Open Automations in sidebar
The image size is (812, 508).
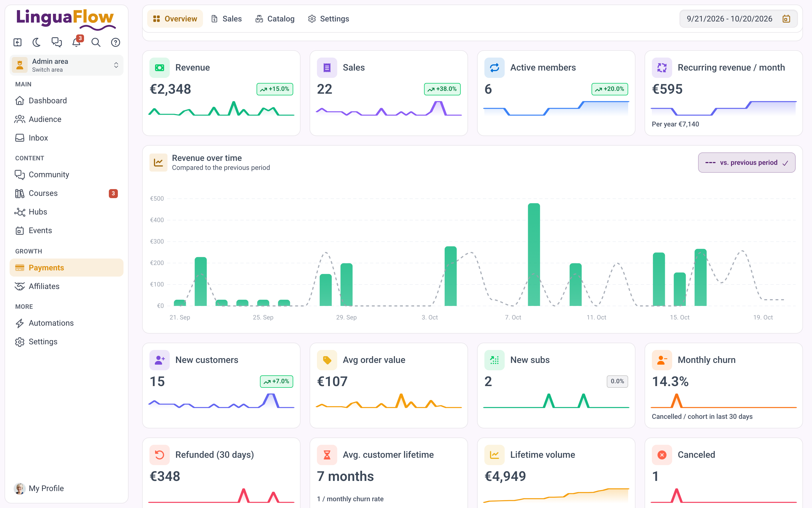tap(67, 323)
